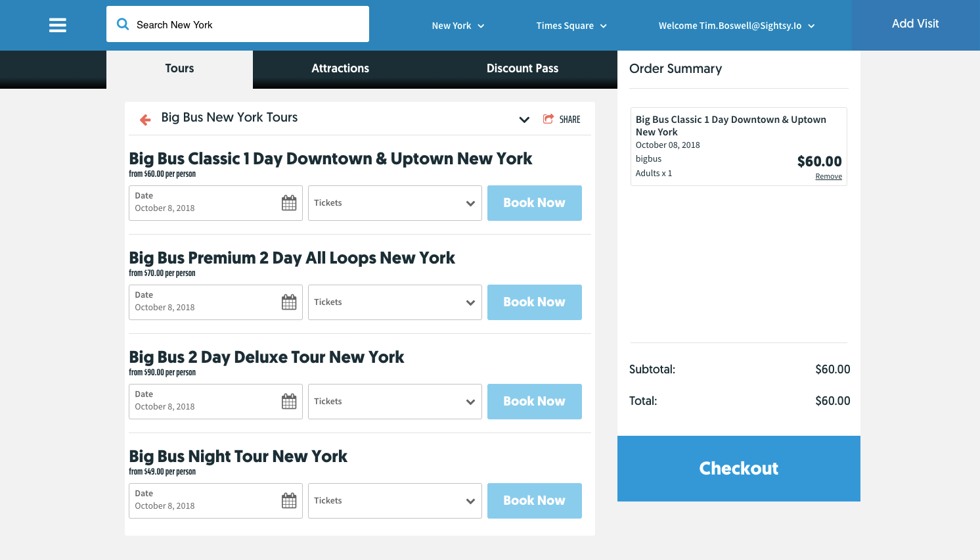Open the Welcome Tim.Boswell account menu

pyautogui.click(x=736, y=26)
